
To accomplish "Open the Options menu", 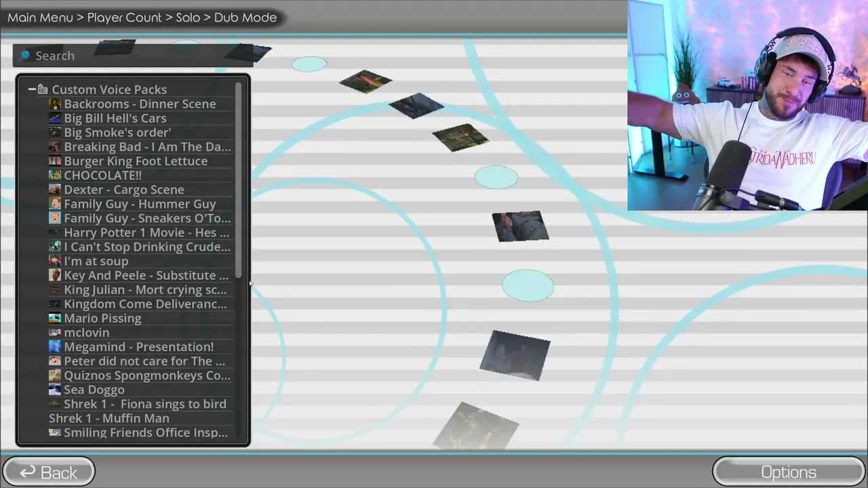I will (x=789, y=472).
